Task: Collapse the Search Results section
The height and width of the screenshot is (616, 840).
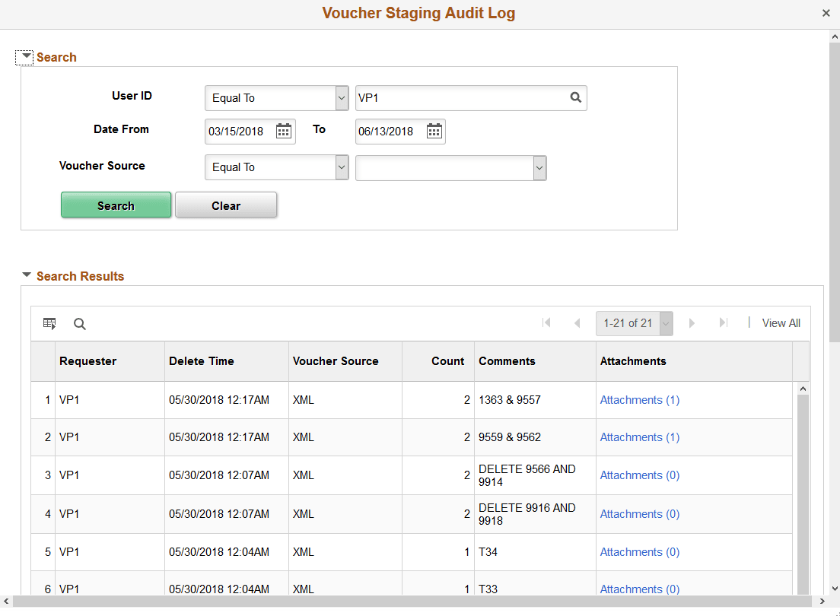Action: tap(27, 276)
